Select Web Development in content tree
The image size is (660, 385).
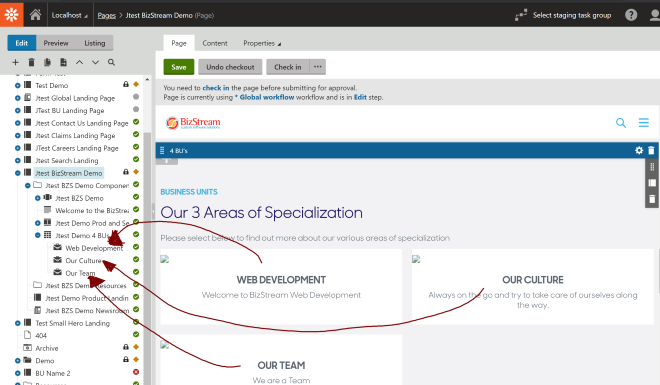(94, 248)
